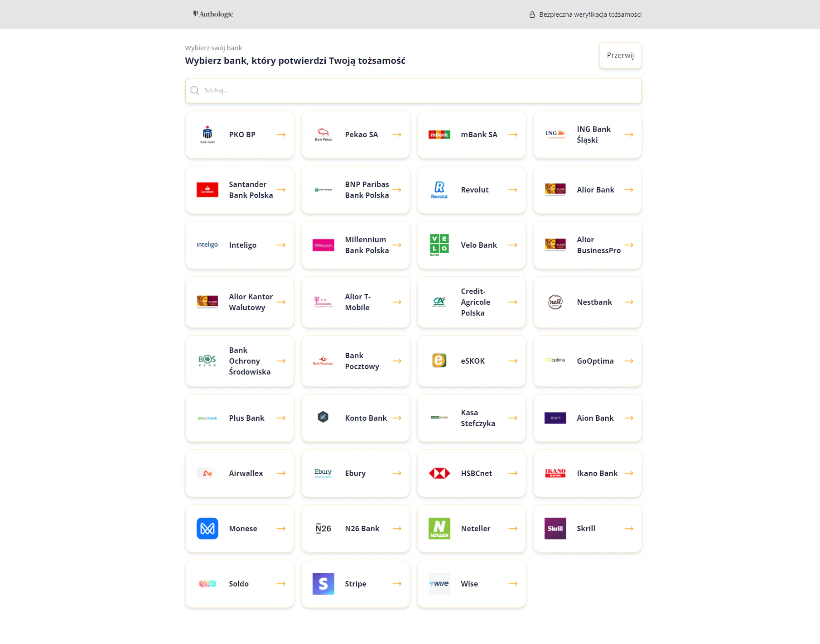Image resolution: width=820 pixels, height=644 pixels.
Task: Choose Plus Bank arrow
Action: [281, 418]
